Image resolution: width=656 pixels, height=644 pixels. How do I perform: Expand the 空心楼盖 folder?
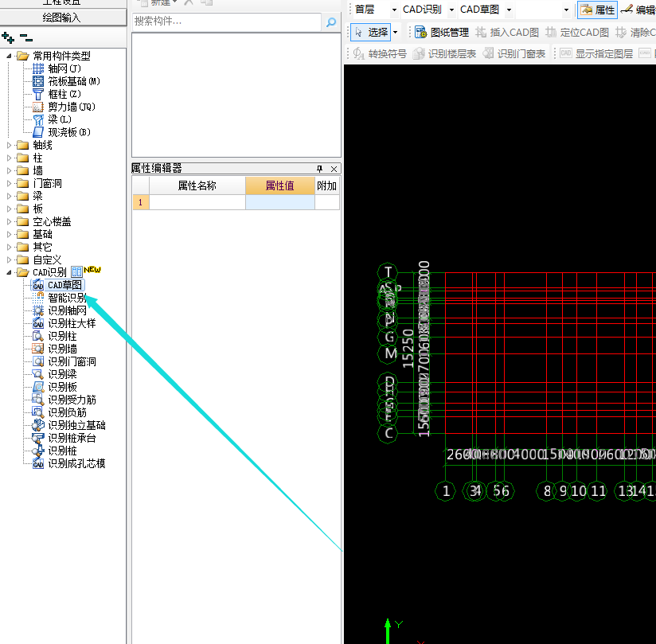(x=9, y=221)
